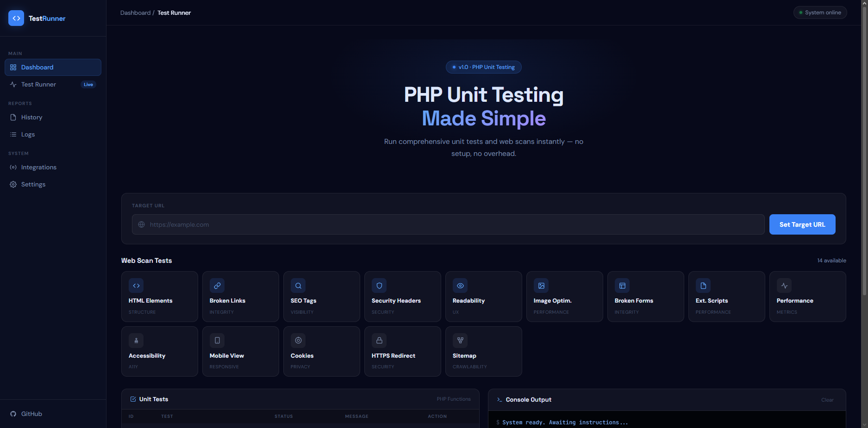Click the STATUS column header
Screen dimensions: 868x428
(x=284, y=416)
